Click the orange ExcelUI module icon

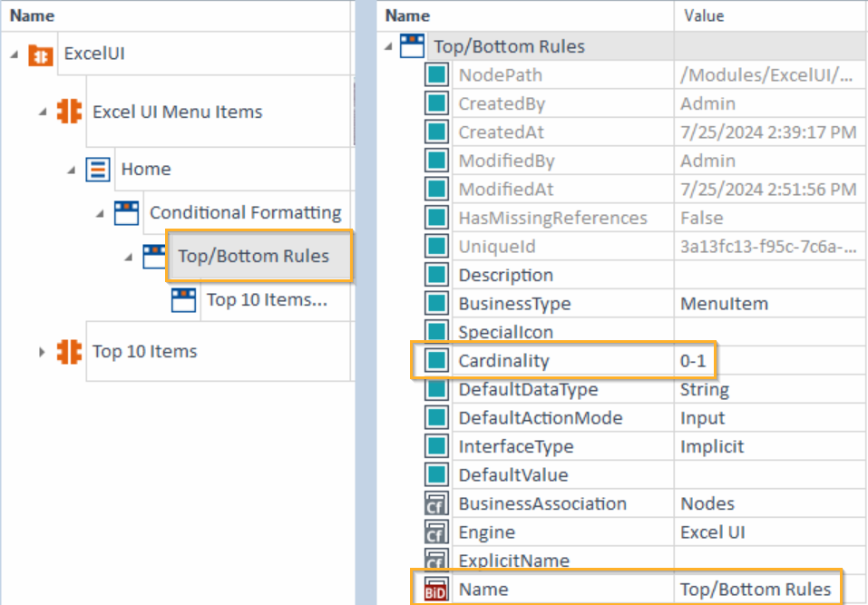41,54
